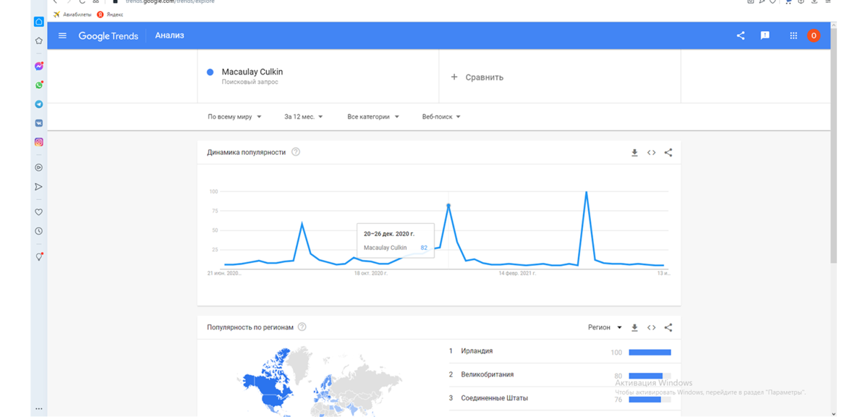Open the Google apps grid
The image size is (868, 417).
[793, 35]
